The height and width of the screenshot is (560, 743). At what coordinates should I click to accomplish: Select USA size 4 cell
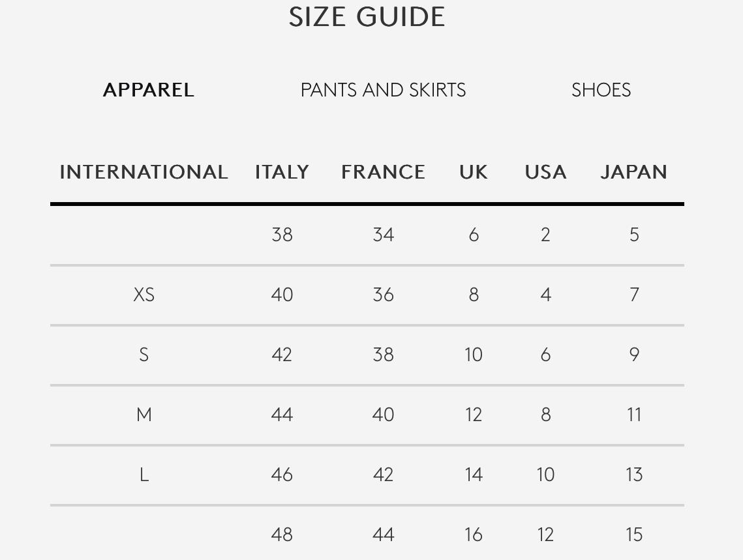pos(545,295)
